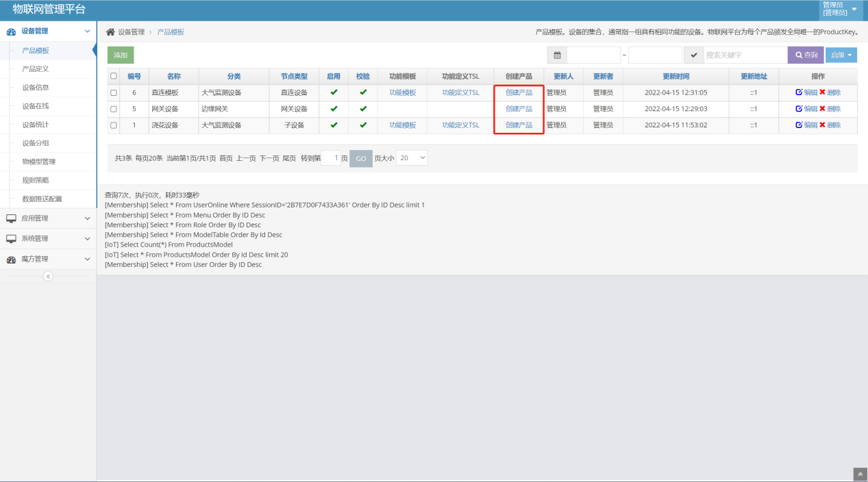Screen dimensions: 868x482
Task: Click 创建产品 link in 网关设备 row
Action: tap(519, 109)
